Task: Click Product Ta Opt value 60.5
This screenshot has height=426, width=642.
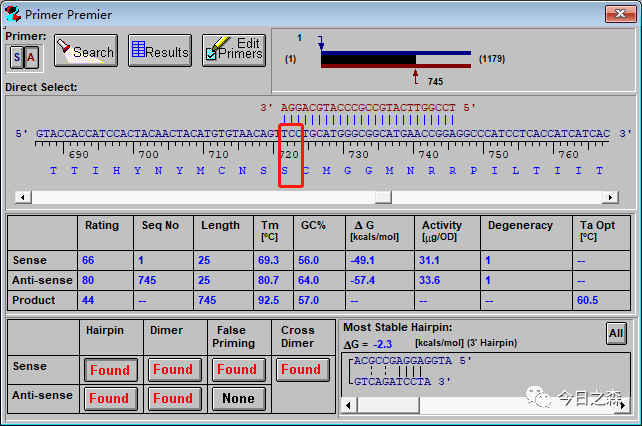Action: click(x=588, y=300)
